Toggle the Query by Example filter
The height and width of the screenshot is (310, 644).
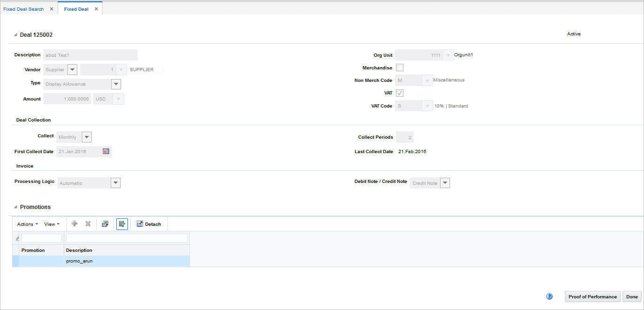[122, 224]
